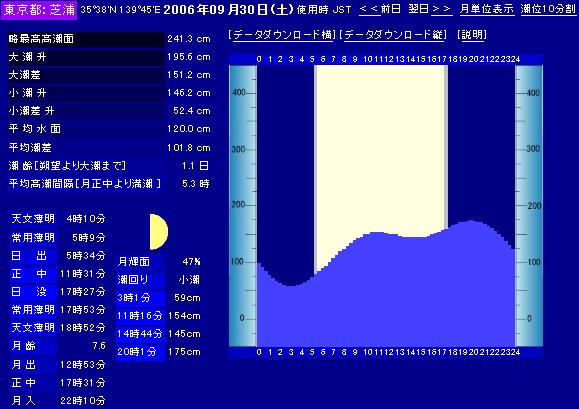The image size is (579, 409).
Task: Click tide time 11時16分
Action: (x=140, y=316)
